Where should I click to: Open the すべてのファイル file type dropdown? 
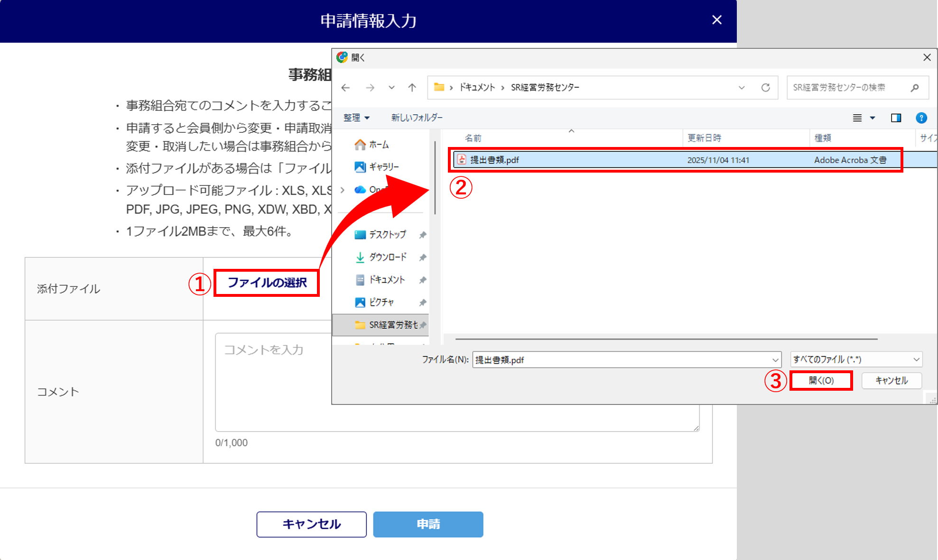coord(856,359)
